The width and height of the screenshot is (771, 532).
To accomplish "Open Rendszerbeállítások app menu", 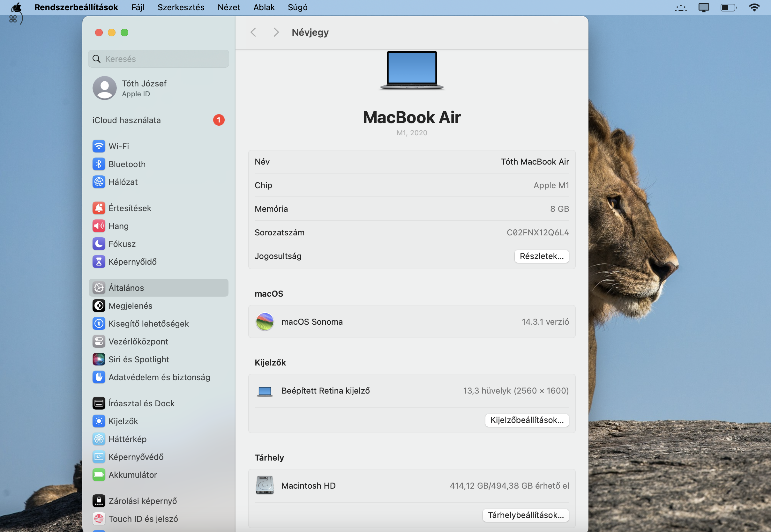I will pyautogui.click(x=76, y=7).
